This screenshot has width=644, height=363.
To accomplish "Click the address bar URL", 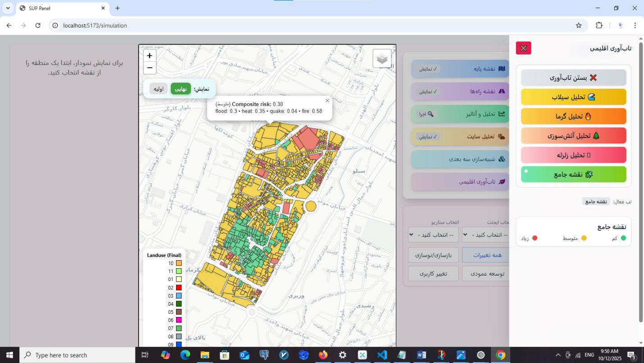I will click(x=95, y=26).
